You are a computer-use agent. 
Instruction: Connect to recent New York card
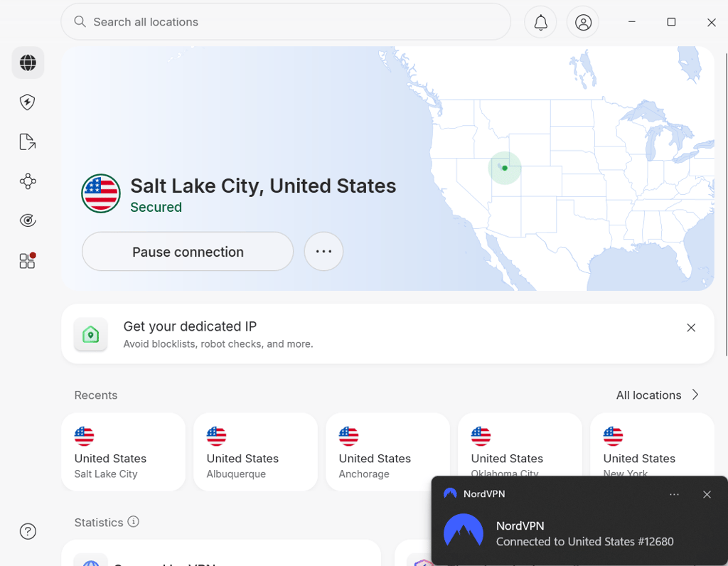pos(653,444)
